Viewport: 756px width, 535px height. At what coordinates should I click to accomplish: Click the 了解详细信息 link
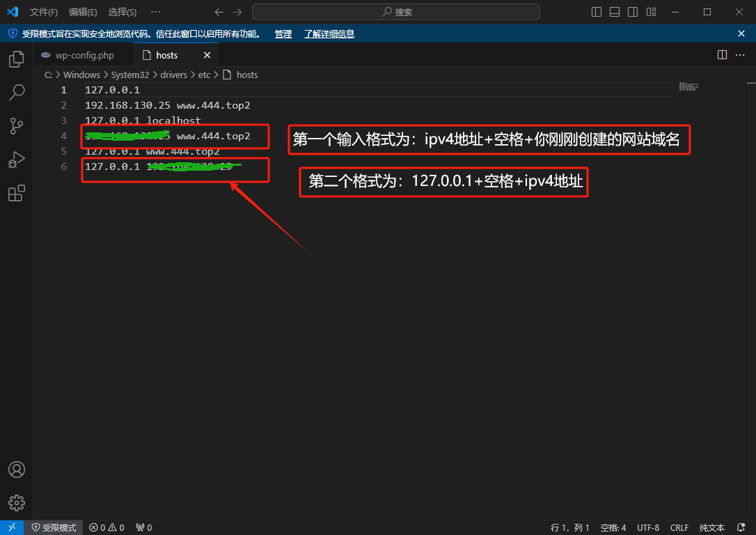point(329,33)
